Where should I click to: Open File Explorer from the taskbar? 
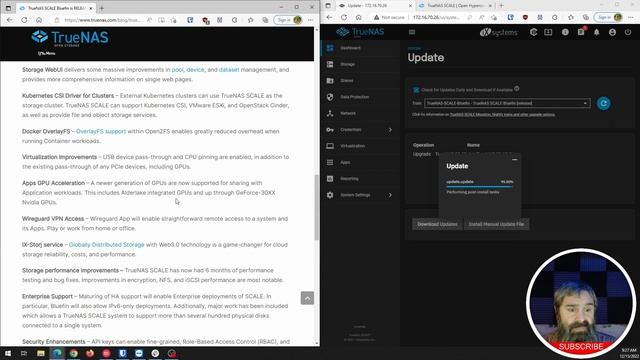[41, 353]
